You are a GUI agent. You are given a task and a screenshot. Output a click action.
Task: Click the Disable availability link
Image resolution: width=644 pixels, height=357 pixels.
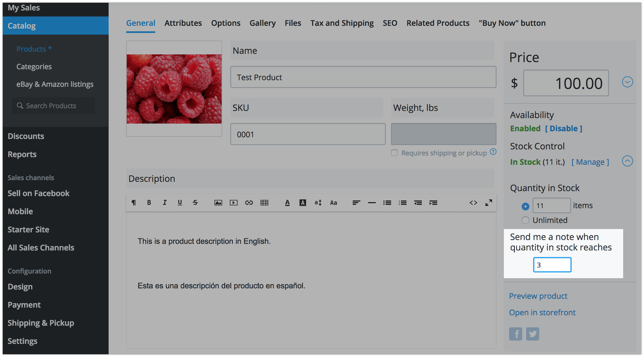563,129
